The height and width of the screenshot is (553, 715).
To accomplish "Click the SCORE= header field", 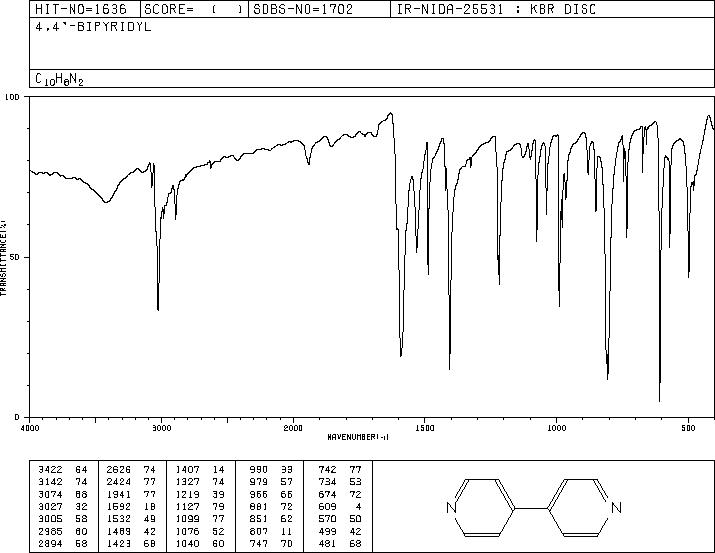I will (194, 9).
